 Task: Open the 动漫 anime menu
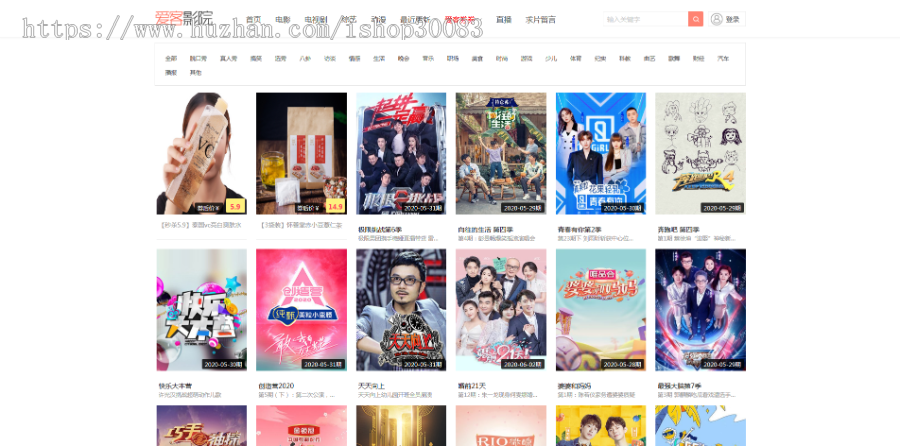(378, 20)
